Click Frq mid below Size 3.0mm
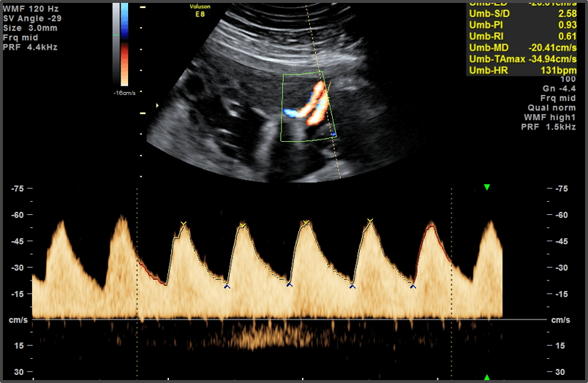 pyautogui.click(x=20, y=37)
